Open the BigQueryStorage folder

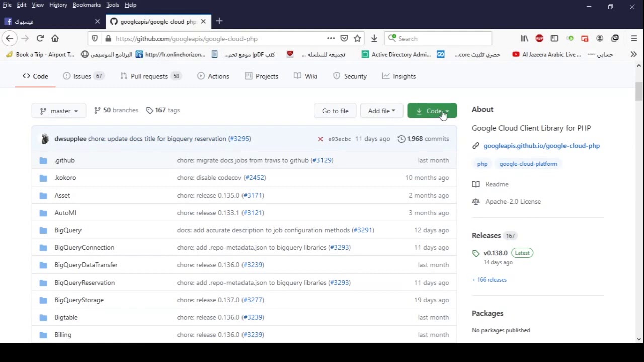click(x=79, y=300)
